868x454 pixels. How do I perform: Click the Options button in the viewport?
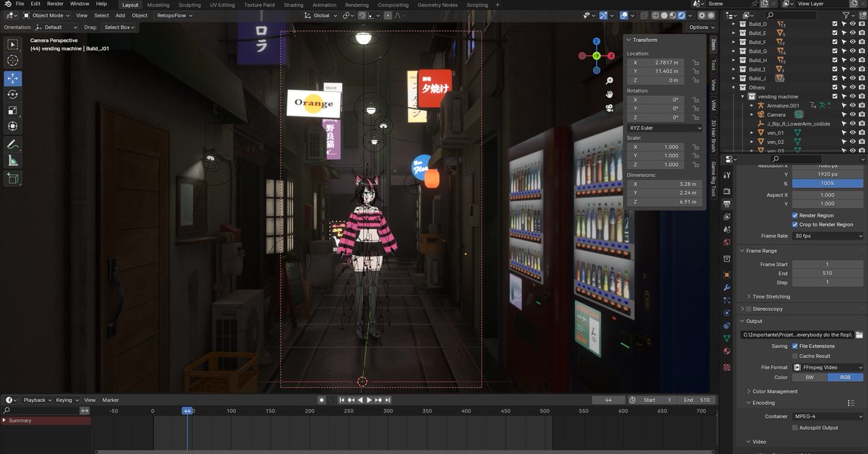coord(699,27)
